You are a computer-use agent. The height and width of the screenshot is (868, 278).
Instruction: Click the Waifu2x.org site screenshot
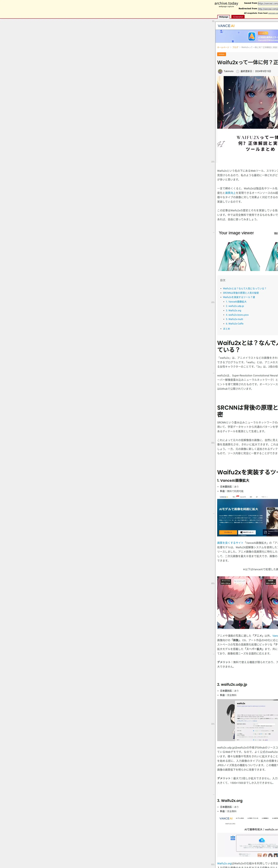point(248,836)
